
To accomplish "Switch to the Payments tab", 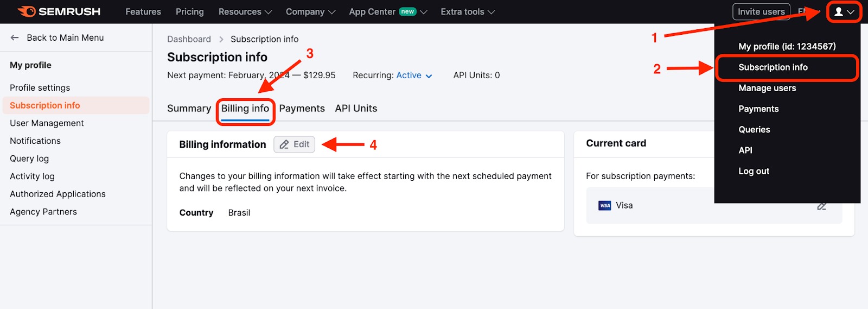I will (302, 109).
